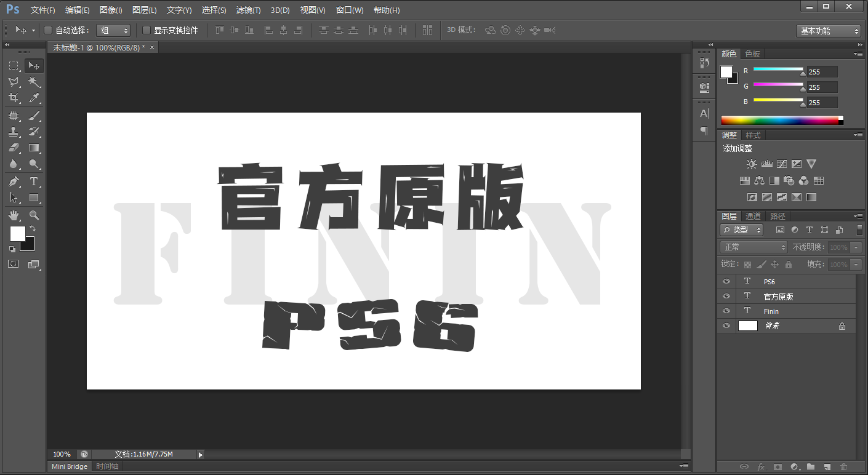Image resolution: width=868 pixels, height=475 pixels.
Task: Open the 图层(L) menu
Action: click(144, 10)
